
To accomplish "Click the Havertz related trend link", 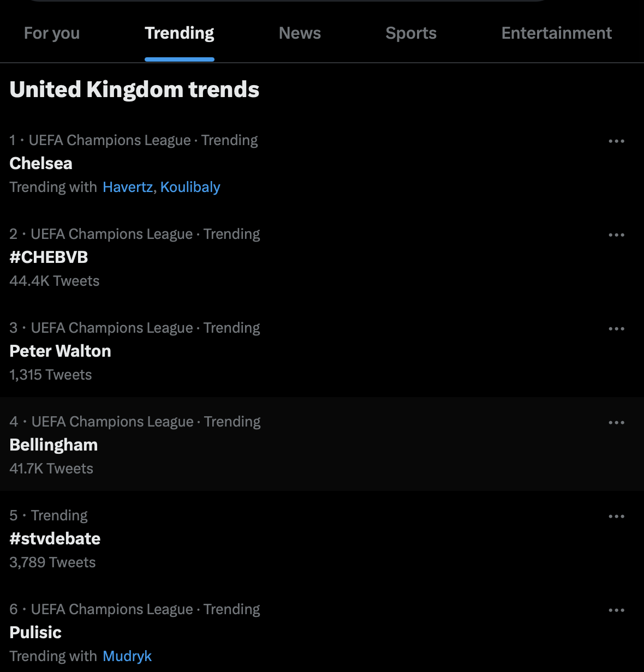I will [x=128, y=187].
